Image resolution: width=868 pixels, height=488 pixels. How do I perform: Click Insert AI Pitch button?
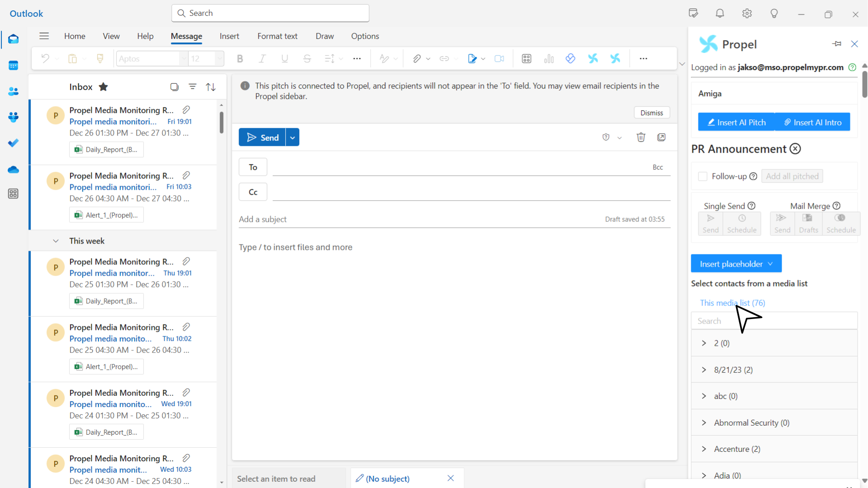click(736, 122)
